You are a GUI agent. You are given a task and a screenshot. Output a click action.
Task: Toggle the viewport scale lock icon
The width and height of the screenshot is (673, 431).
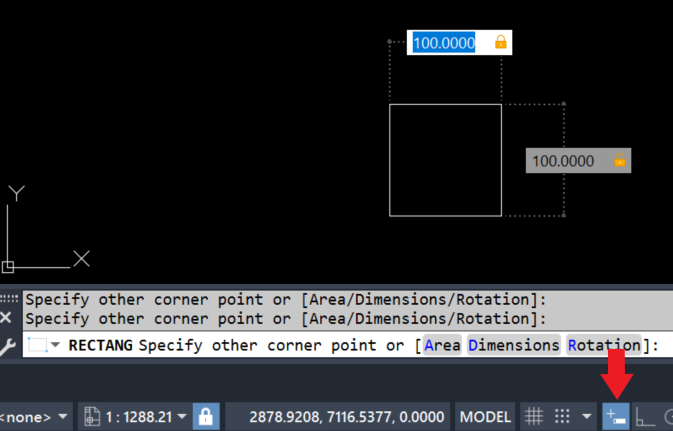tap(206, 416)
